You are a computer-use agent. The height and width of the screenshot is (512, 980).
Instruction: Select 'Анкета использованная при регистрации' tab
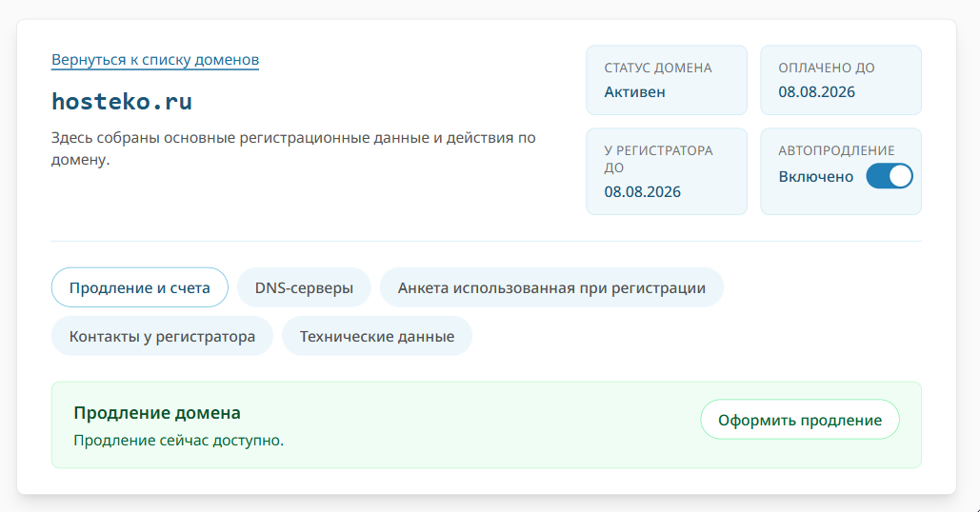click(551, 287)
